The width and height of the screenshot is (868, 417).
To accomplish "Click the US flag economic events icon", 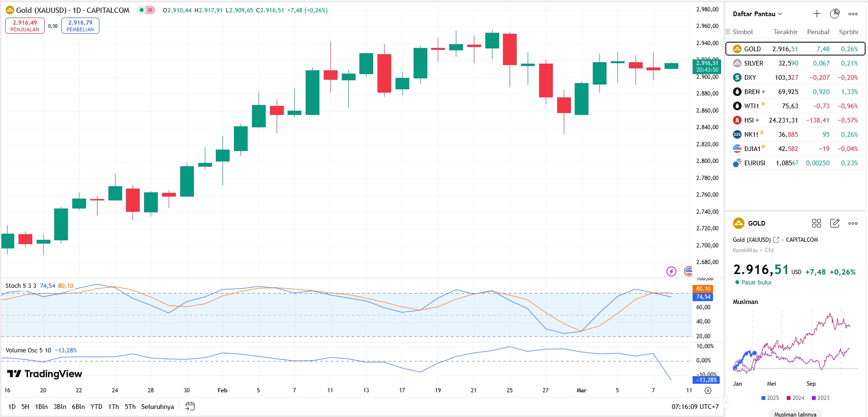I will [x=687, y=271].
